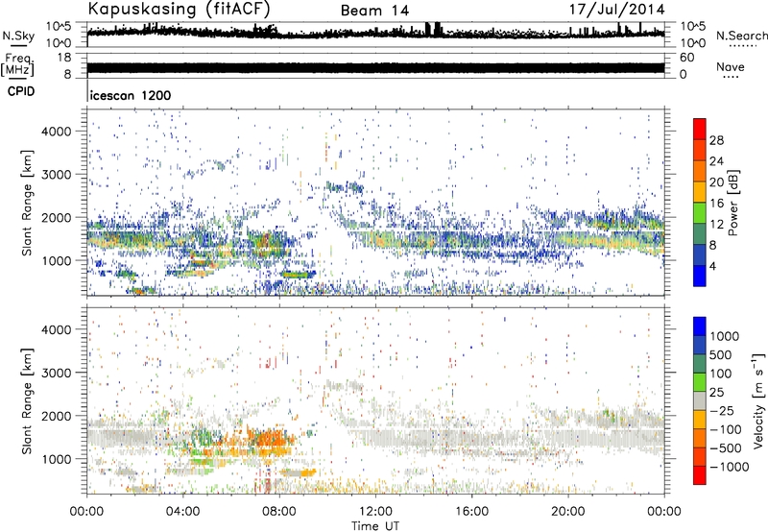
Task: Click the 17/Jul/2014 date label
Action: [616, 10]
